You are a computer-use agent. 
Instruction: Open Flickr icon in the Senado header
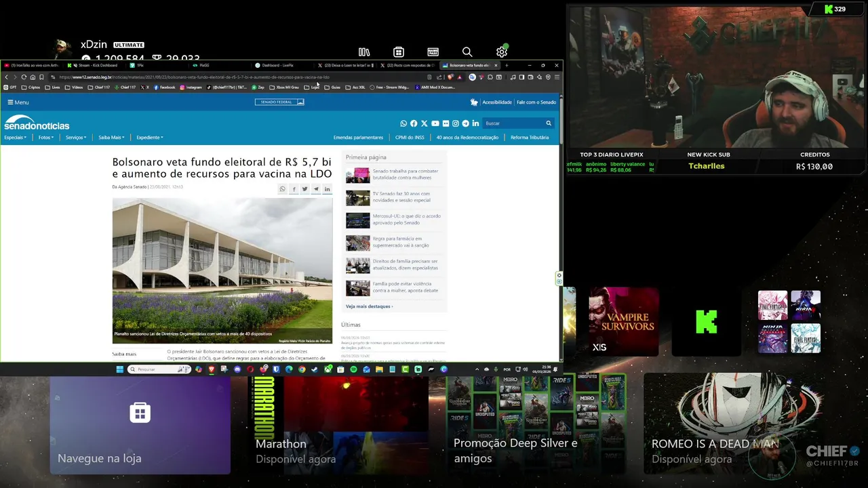(x=445, y=123)
